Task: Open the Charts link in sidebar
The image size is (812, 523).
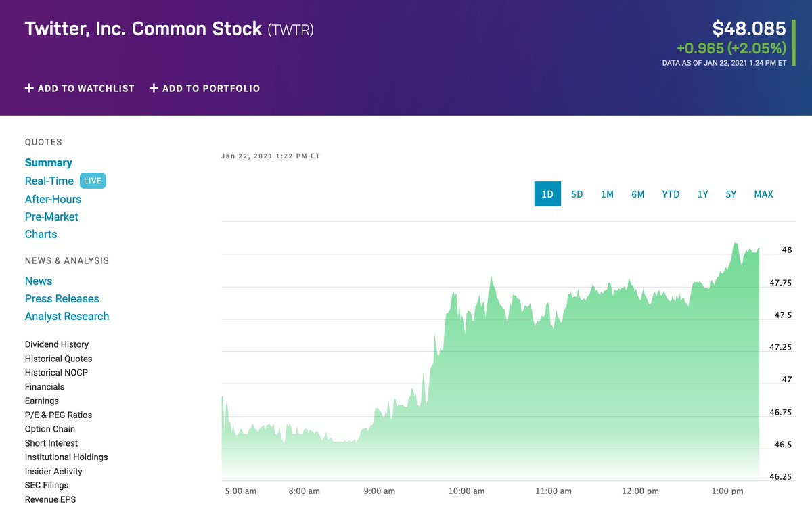Action: tap(41, 234)
